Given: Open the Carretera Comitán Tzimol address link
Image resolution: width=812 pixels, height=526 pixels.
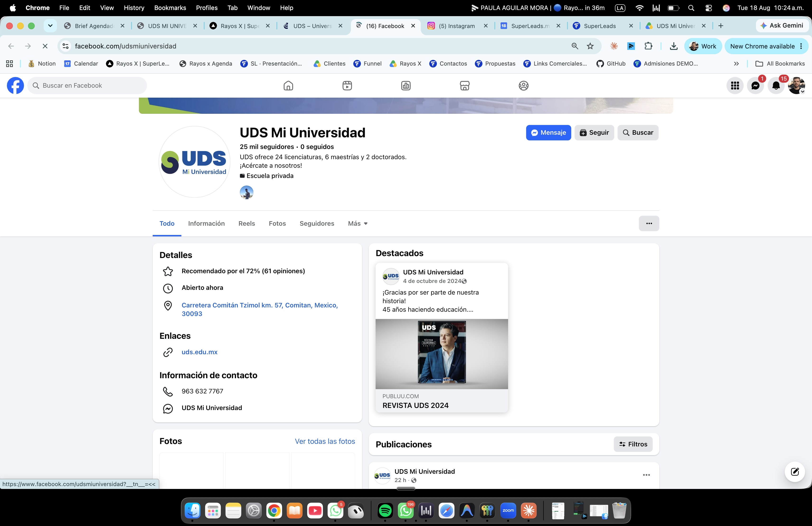Looking at the screenshot, I should [x=260, y=309].
